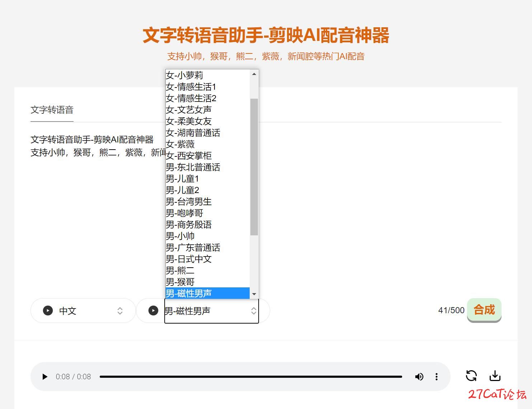Pick 女-湖南普通话 voice option
Image resolution: width=532 pixels, height=409 pixels.
207,133
